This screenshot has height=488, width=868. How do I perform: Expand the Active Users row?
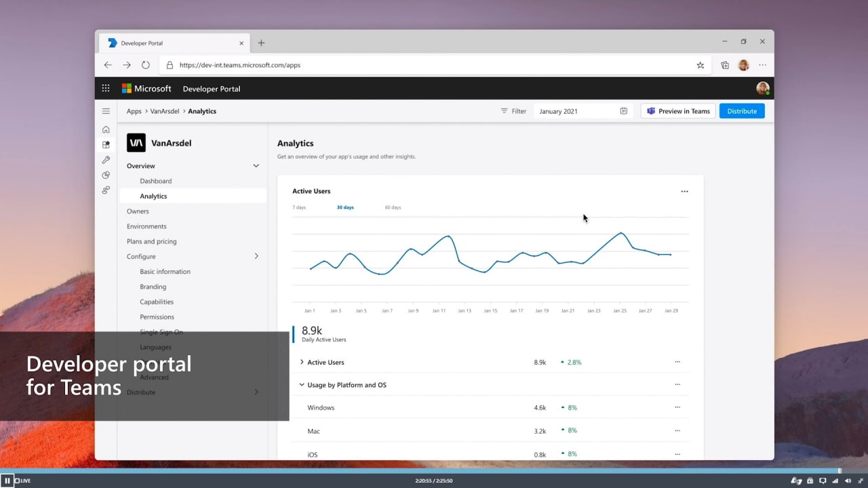point(302,362)
